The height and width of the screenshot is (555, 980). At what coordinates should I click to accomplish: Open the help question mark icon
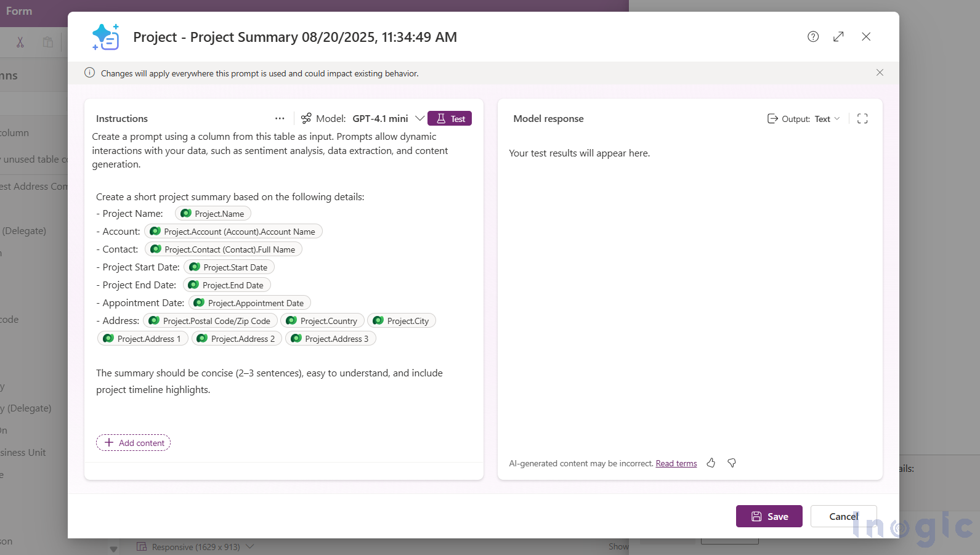point(813,37)
